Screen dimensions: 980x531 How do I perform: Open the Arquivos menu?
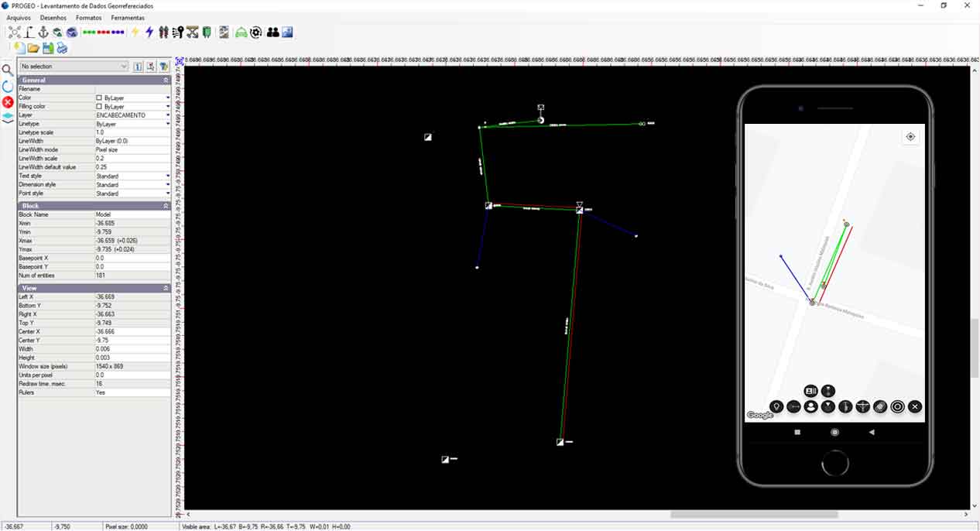19,17
